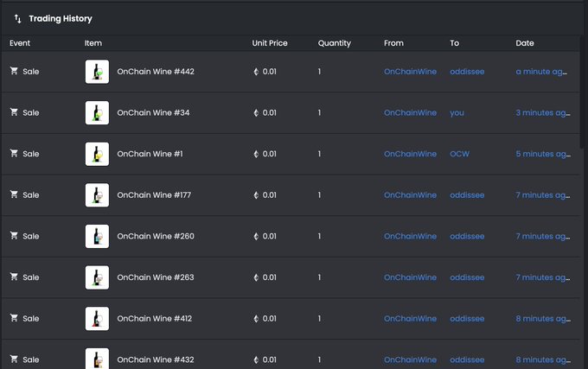
Task: Open the OnChain Wine #432 thumbnail
Action: (x=97, y=359)
